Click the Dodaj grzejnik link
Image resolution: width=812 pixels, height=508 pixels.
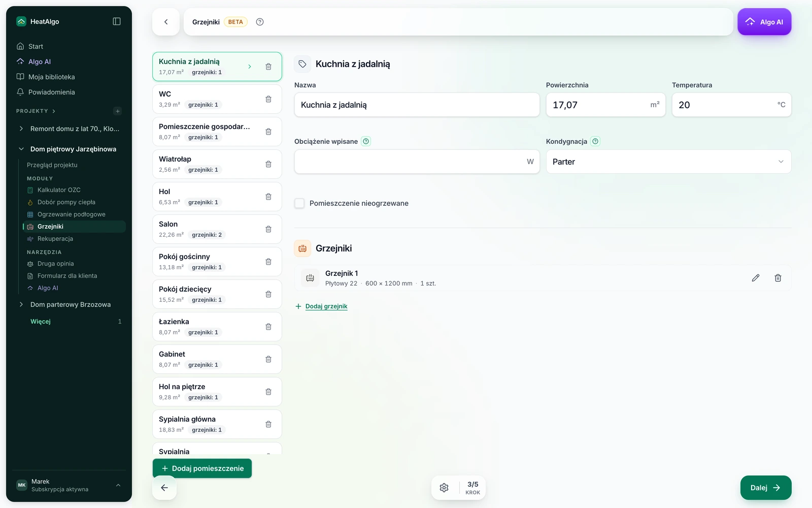326,306
